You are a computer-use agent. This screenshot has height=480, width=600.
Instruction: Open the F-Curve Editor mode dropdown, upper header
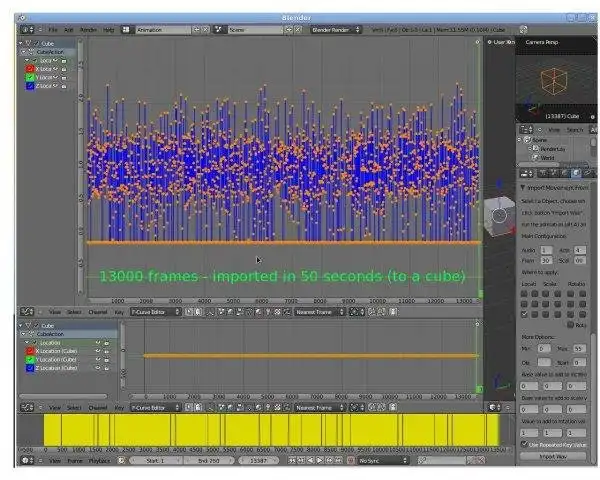pyautogui.click(x=155, y=312)
